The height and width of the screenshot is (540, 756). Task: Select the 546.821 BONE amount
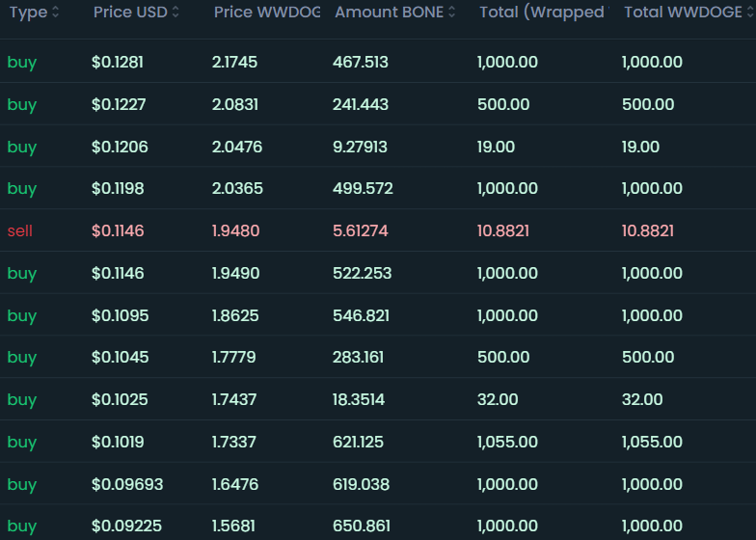click(361, 316)
